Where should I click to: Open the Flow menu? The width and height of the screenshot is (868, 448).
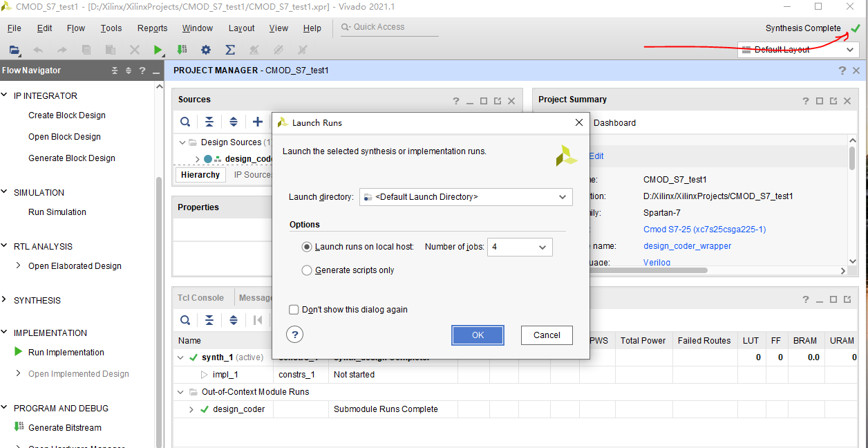coord(76,28)
